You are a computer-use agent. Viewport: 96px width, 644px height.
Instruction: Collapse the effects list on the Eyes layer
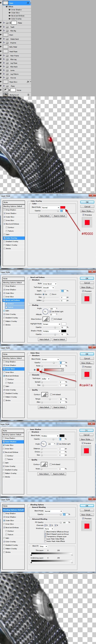(x=30, y=3)
